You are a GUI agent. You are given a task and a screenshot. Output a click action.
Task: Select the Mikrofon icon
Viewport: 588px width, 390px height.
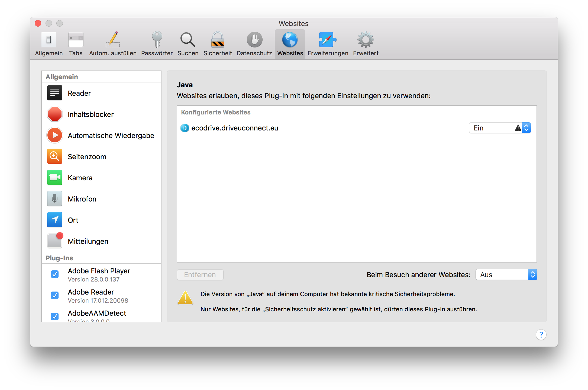pyautogui.click(x=55, y=199)
